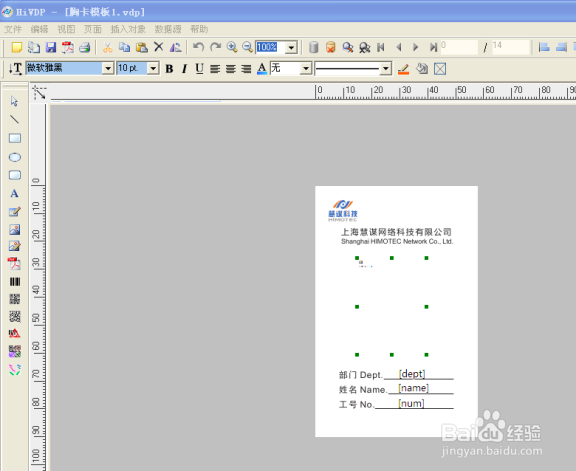This screenshot has height=471, width=576.
Task: Toggle bold formatting
Action: 169,69
